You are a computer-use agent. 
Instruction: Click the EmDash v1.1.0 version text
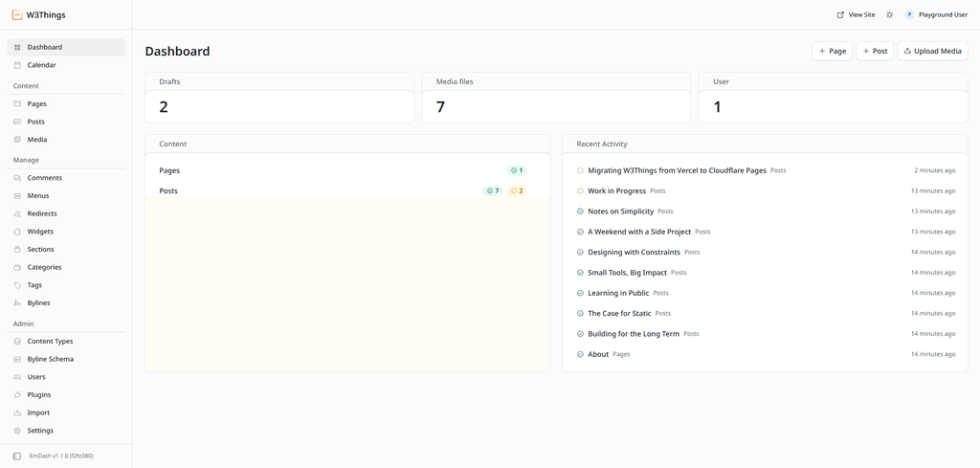point(61,457)
